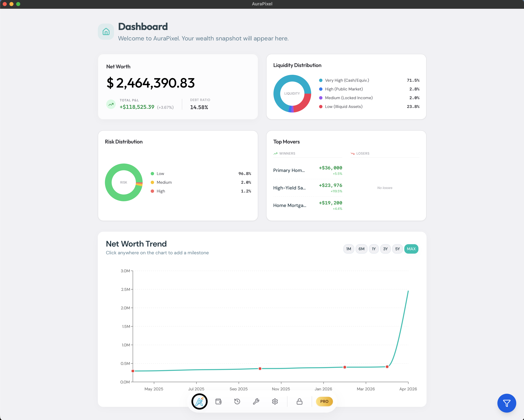Open the wallet icon in the bottom dock
This screenshot has width=524, height=420.
218,401
